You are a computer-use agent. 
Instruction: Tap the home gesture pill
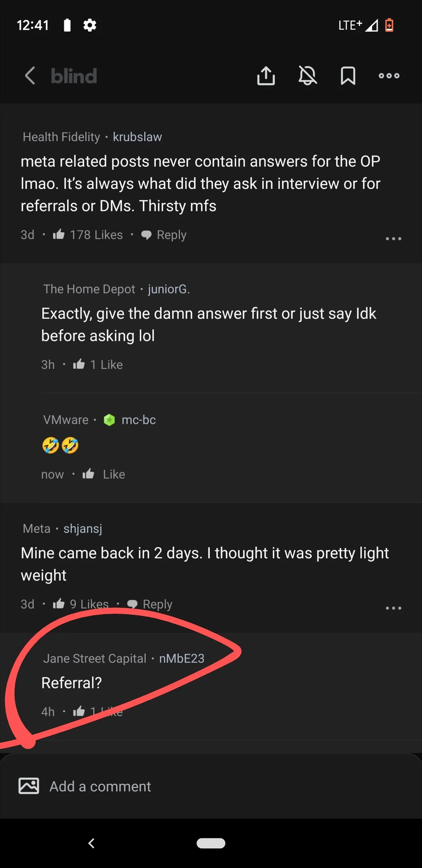point(211,843)
